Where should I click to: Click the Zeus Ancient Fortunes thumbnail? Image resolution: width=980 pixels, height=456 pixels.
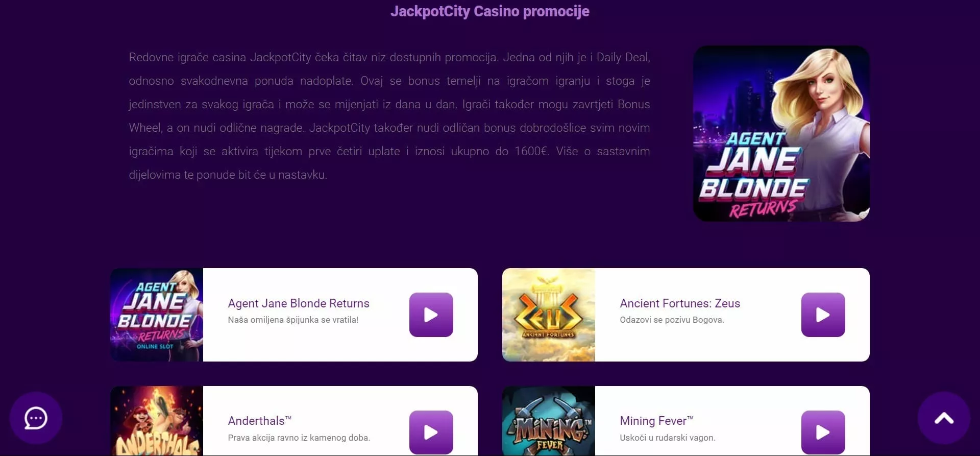549,315
